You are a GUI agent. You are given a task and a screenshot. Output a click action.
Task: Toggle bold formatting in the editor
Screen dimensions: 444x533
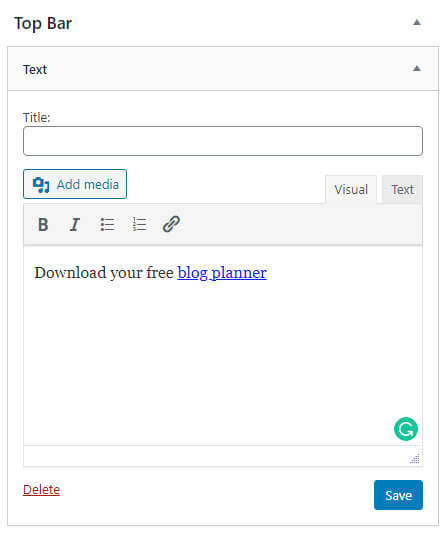coord(43,225)
